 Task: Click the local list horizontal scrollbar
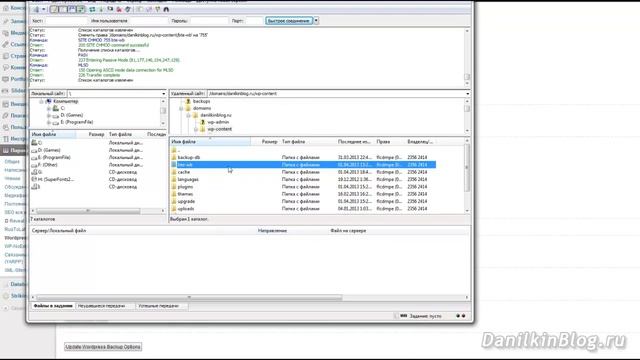pyautogui.click(x=98, y=211)
